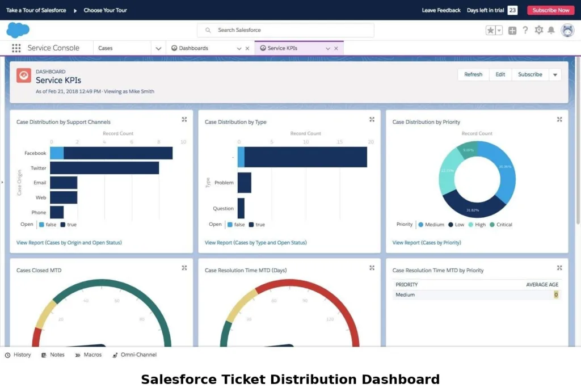The width and height of the screenshot is (581, 392).
Task: Click true legend swatch in Type chart
Action: click(x=251, y=225)
